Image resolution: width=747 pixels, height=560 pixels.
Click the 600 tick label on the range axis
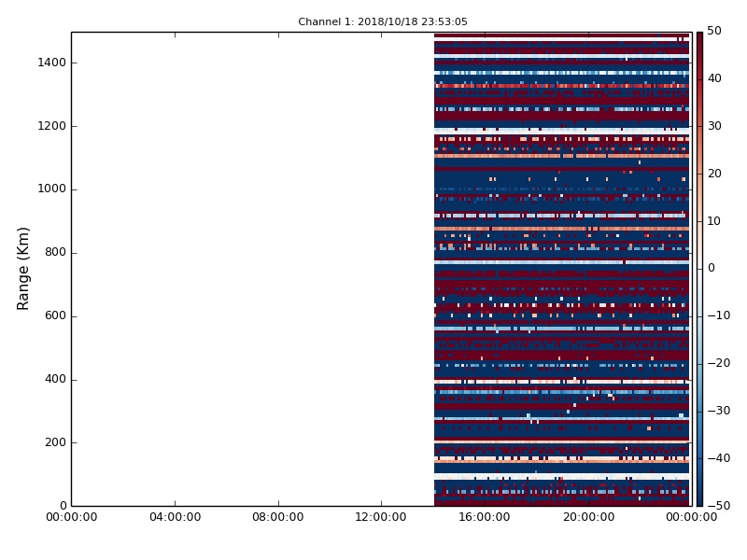tap(55, 315)
